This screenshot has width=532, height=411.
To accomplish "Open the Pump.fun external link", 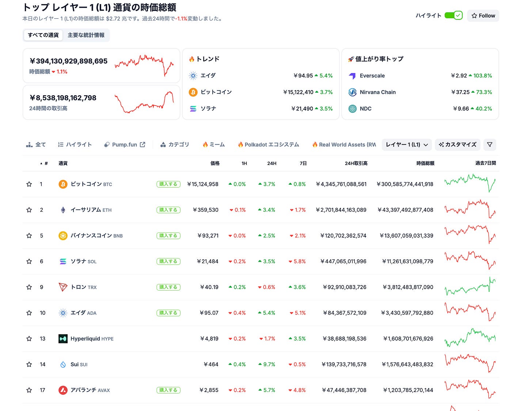I will pyautogui.click(x=125, y=145).
